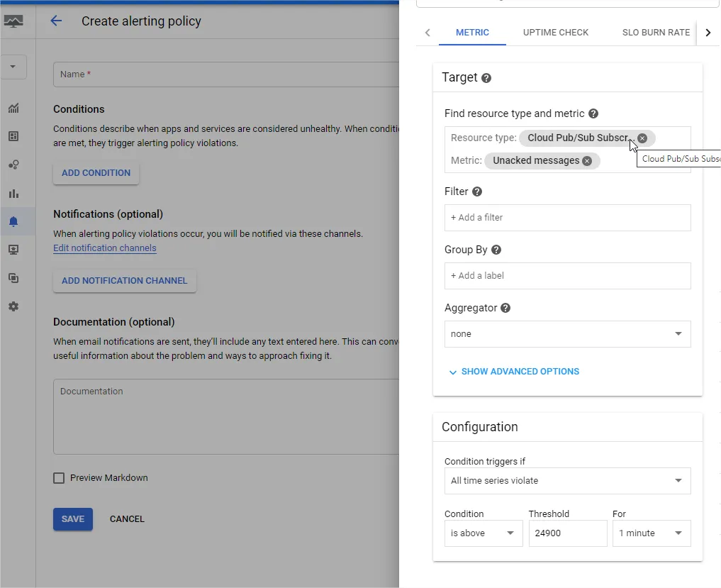Expand Show Advanced Options
The image size is (721, 588).
click(x=514, y=372)
